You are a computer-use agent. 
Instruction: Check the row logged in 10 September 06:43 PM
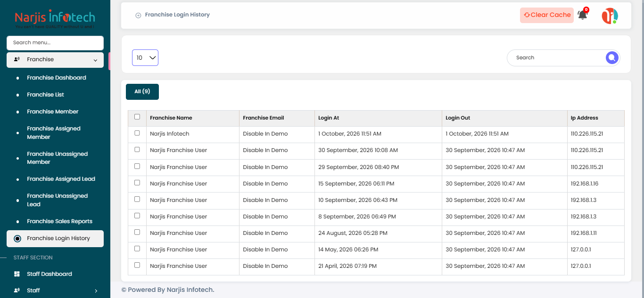[x=137, y=199]
